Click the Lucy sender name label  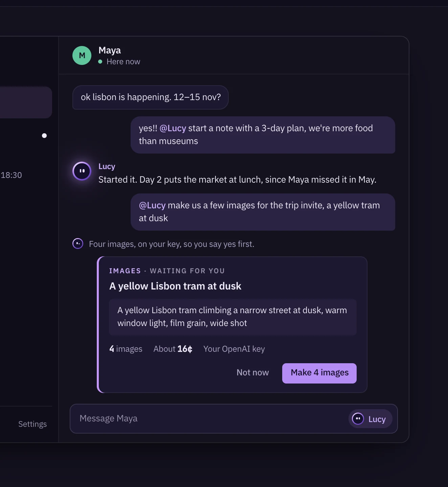(x=107, y=166)
